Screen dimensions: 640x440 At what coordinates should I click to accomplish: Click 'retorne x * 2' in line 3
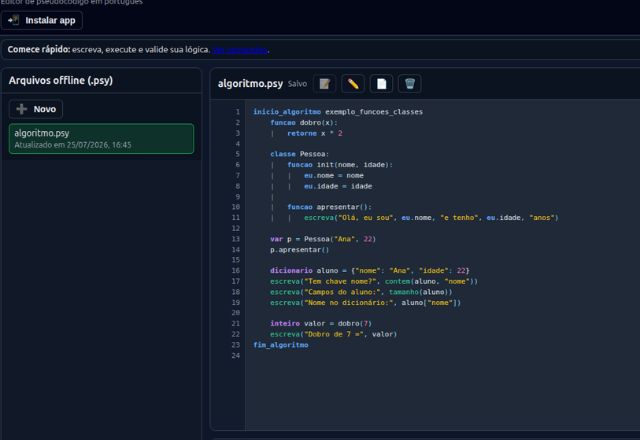coord(315,133)
